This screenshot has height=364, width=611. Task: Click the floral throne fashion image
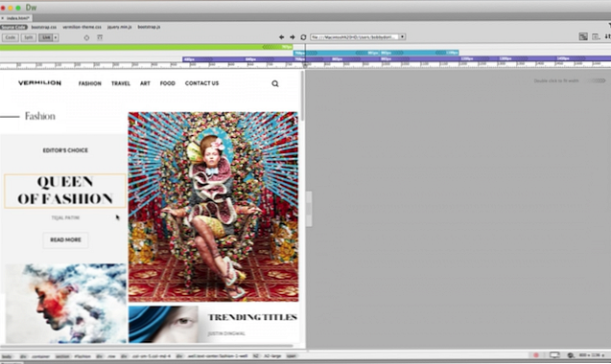213,207
